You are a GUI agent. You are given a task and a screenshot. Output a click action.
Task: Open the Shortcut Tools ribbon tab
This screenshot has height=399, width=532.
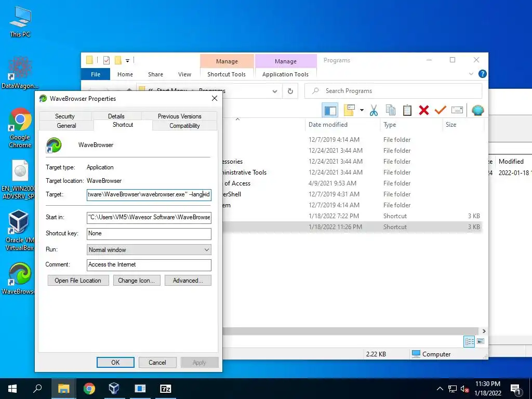point(227,74)
